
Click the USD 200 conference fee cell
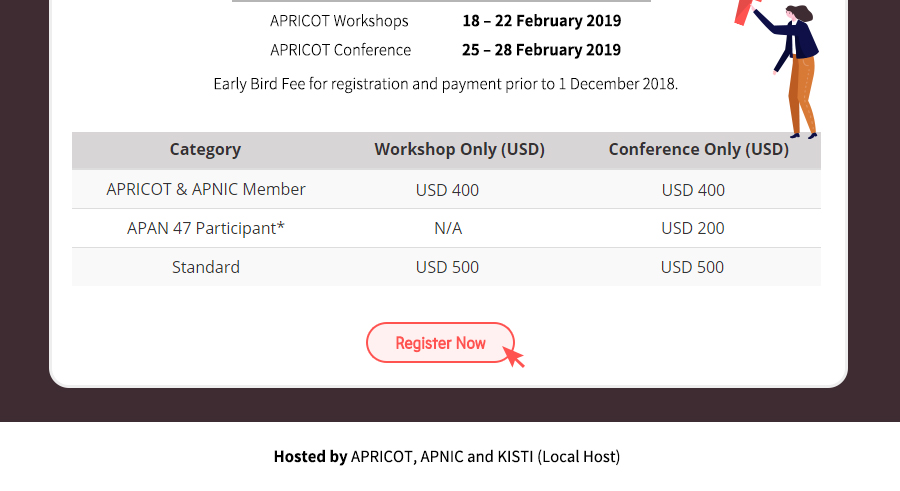click(x=693, y=228)
